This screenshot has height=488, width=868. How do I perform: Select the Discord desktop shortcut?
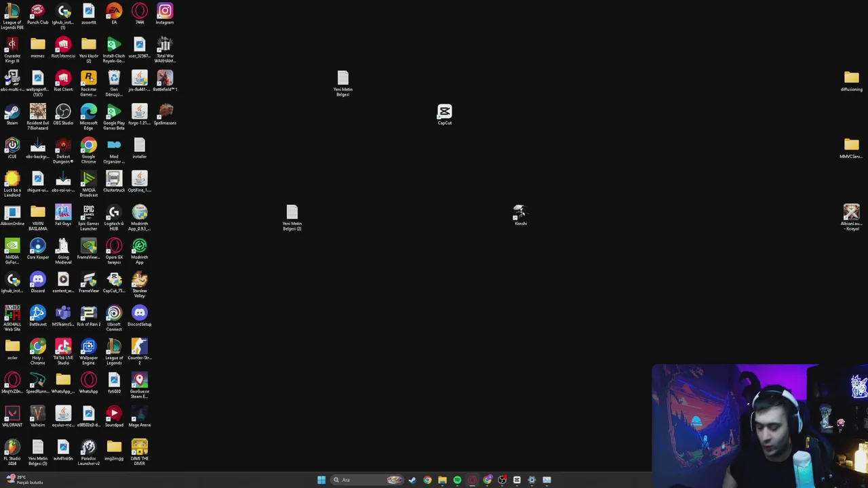[38, 282]
